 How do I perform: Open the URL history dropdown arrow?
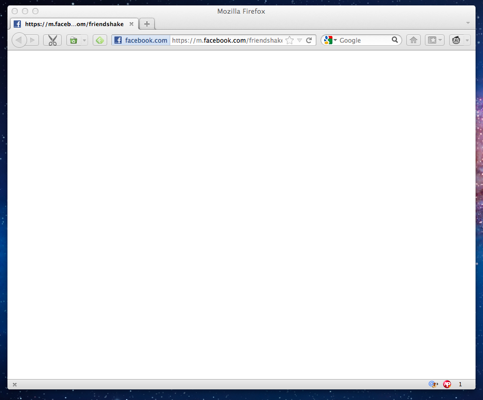point(299,40)
